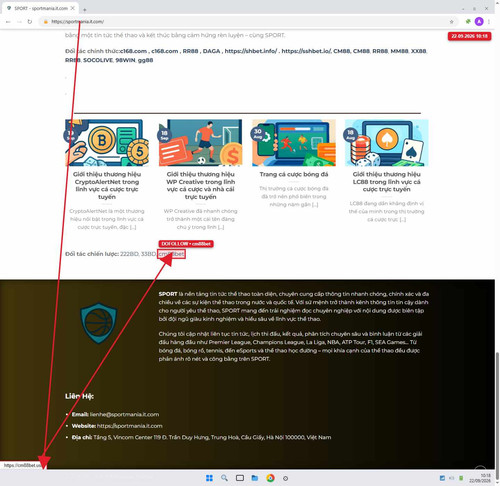Click the blue tray icon in system tray
The width and height of the screenshot is (500, 486).
442,478
